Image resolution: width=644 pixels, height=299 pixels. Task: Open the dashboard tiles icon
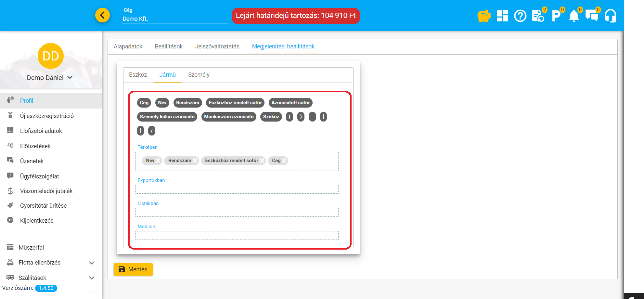[x=502, y=16]
